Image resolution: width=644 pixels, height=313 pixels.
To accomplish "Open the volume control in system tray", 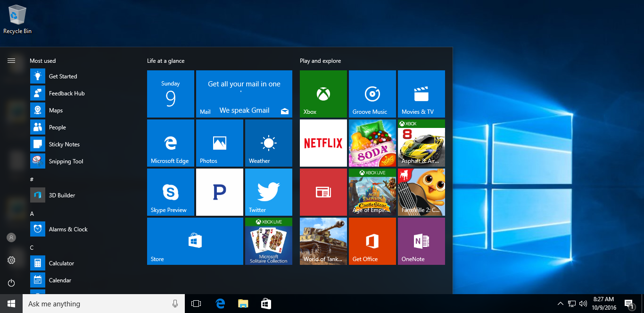I will click(583, 304).
